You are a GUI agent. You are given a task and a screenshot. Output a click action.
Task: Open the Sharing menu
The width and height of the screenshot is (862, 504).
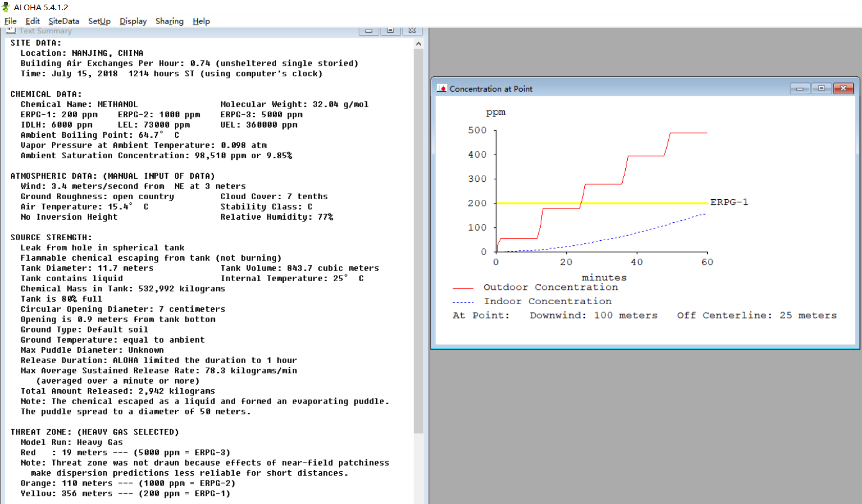(169, 21)
